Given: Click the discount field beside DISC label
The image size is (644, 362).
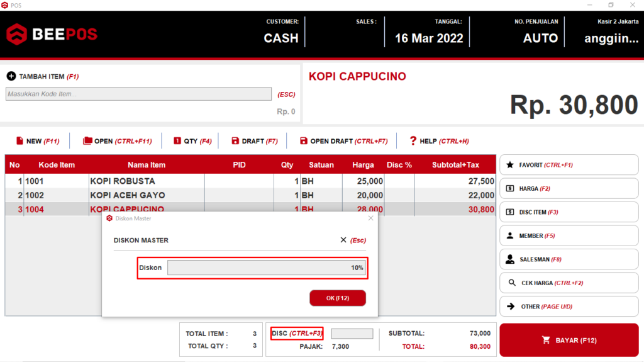Looking at the screenshot, I should click(352, 333).
